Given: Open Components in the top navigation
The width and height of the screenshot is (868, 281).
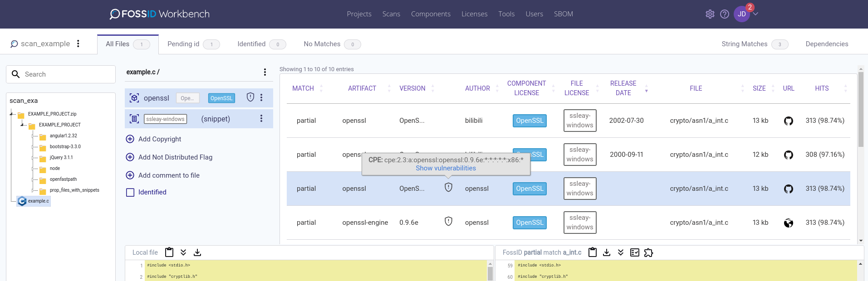Looking at the screenshot, I should (x=431, y=14).
